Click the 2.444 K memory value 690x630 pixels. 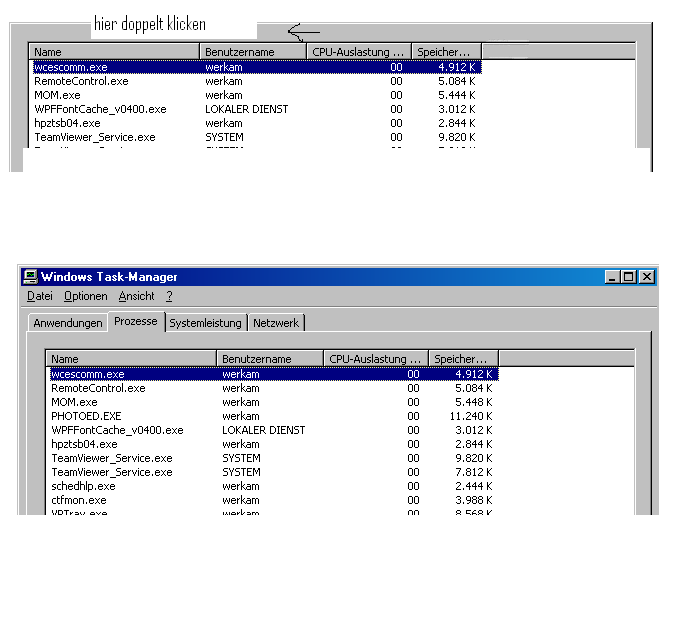(474, 486)
